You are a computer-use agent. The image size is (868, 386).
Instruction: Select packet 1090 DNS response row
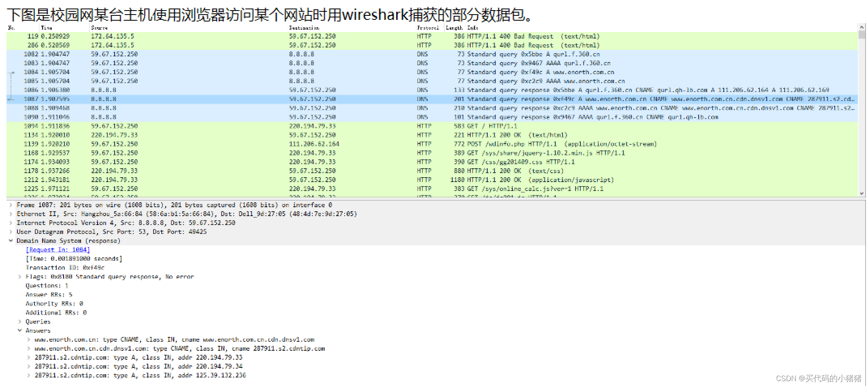432,117
